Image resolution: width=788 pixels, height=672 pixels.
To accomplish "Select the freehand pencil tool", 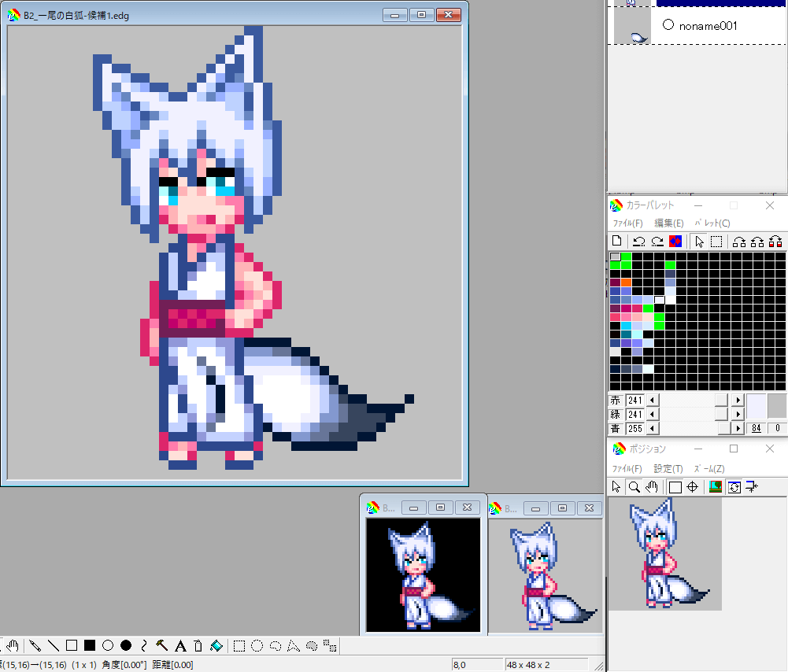I will [35, 646].
